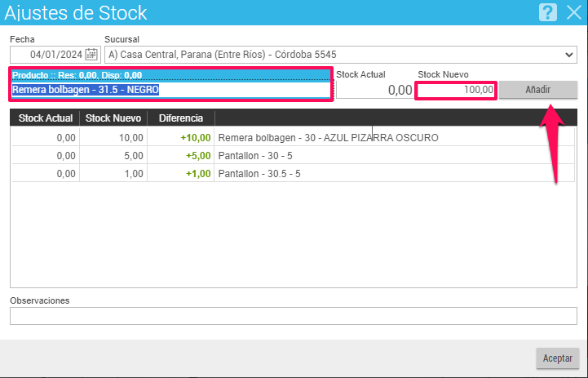The height and width of the screenshot is (378, 588).
Task: Click the Diferencia column header
Action: [181, 118]
